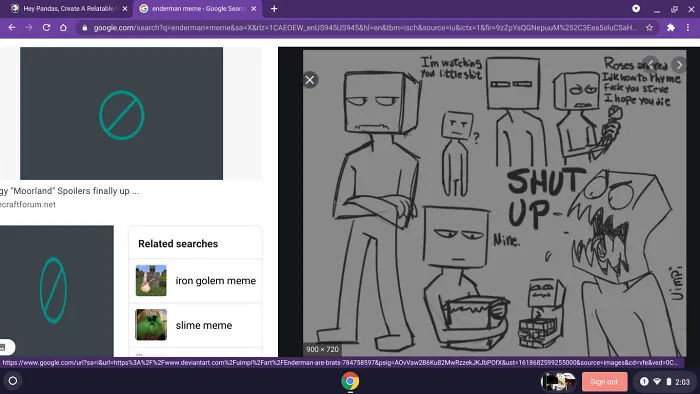Go back with the browser back arrow
Viewport: 700px width, 394px height.
pos(12,28)
